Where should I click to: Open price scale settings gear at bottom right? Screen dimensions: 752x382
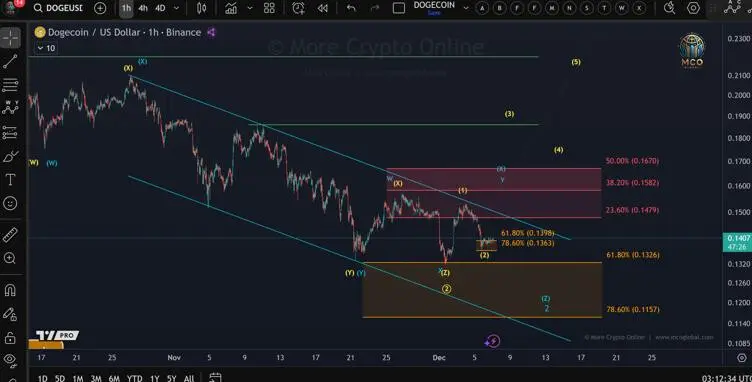(x=741, y=358)
